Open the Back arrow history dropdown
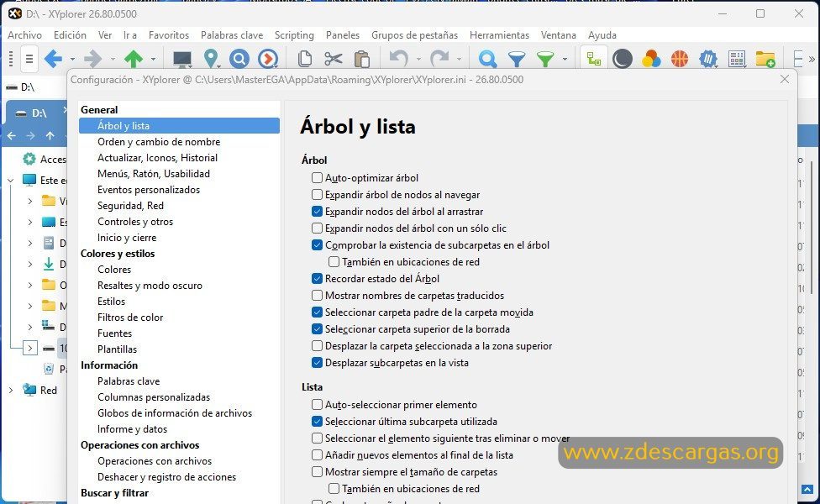 coord(72,59)
